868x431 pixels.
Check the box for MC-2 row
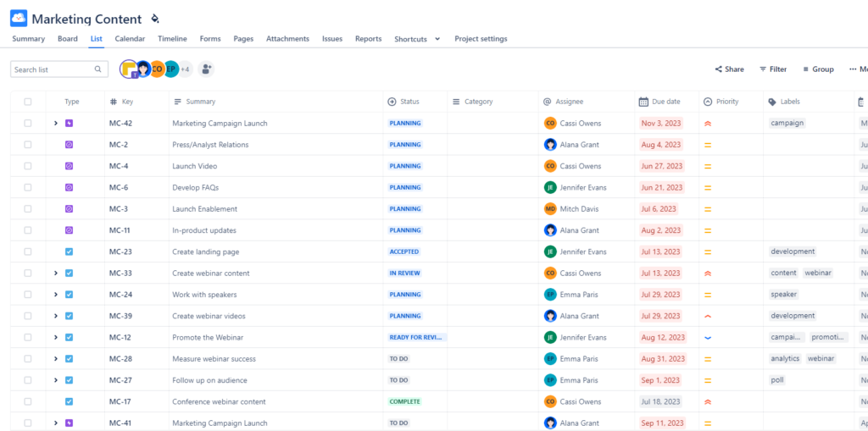[28, 145]
